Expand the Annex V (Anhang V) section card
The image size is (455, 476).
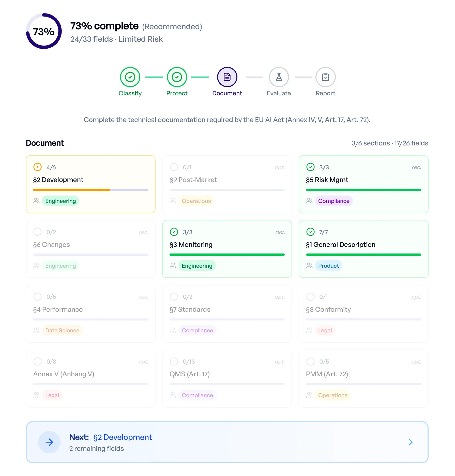(x=90, y=379)
